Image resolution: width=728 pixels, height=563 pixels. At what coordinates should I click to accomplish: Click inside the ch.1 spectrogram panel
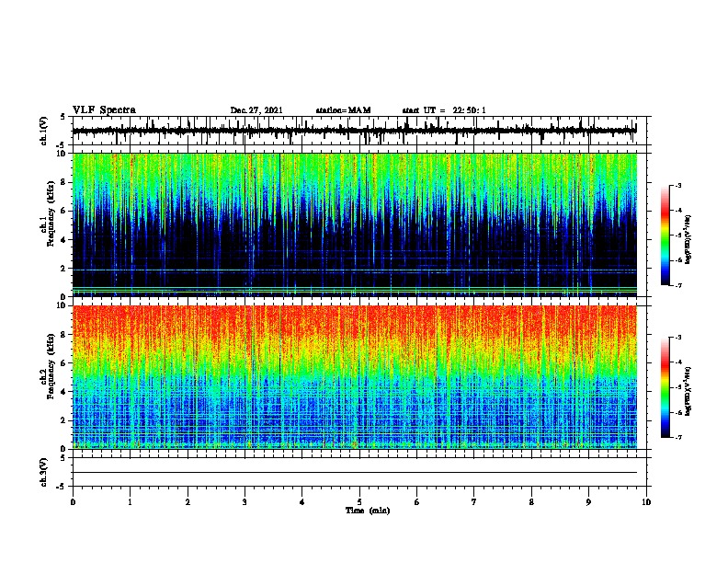click(355, 224)
